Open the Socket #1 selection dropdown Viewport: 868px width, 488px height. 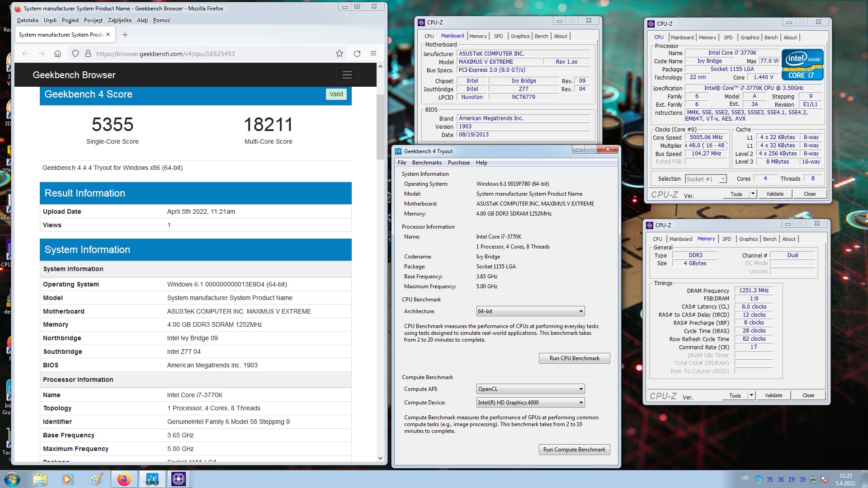(706, 179)
